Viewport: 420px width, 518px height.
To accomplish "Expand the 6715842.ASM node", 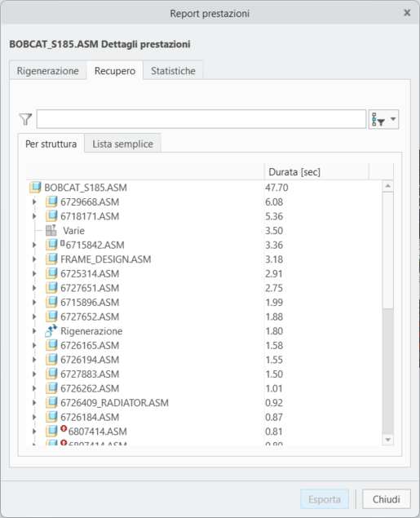I will click(34, 245).
